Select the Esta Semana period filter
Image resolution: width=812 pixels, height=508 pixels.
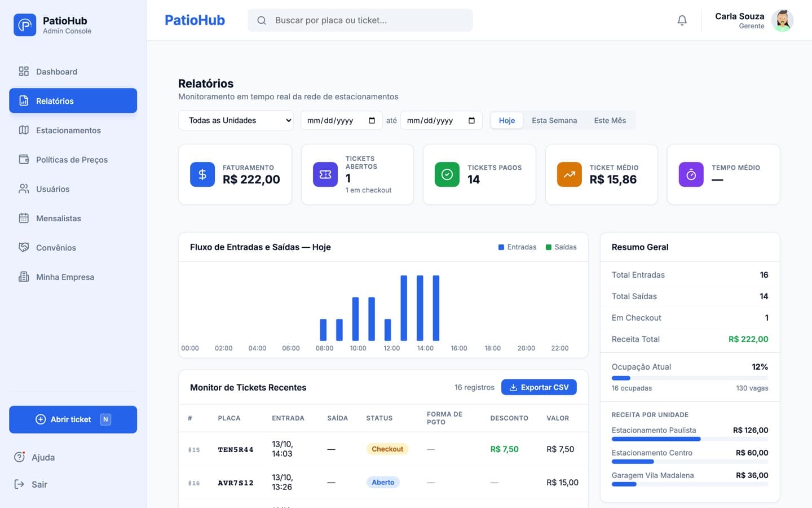click(x=554, y=120)
